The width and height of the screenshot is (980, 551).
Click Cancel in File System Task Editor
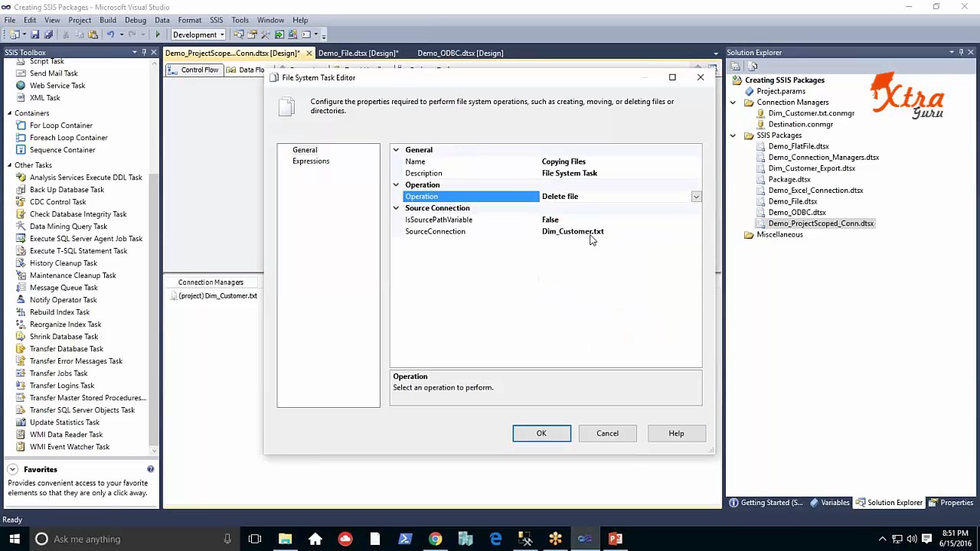[x=607, y=433]
